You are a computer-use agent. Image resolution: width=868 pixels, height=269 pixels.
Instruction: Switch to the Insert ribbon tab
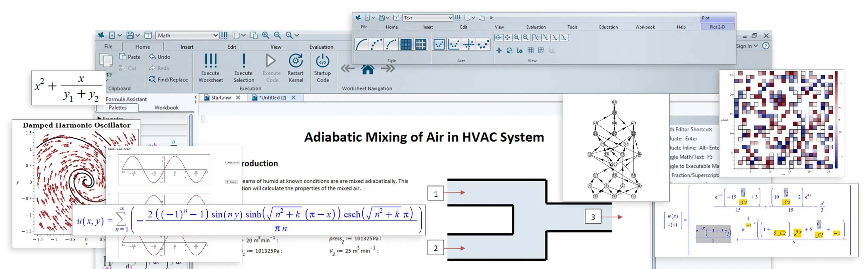pos(187,47)
